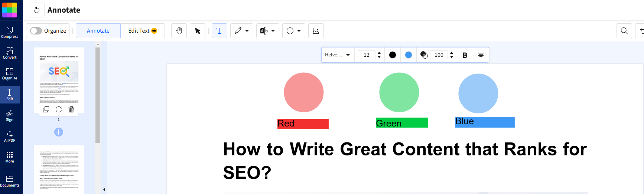Select the Green text box
This screenshot has width=644, height=194.
pyautogui.click(x=402, y=123)
